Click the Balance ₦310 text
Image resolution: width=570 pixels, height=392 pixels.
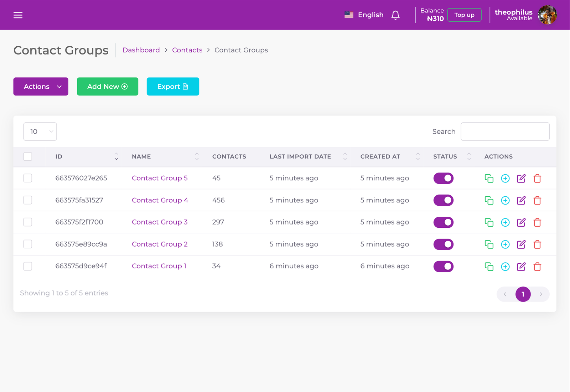(432, 15)
